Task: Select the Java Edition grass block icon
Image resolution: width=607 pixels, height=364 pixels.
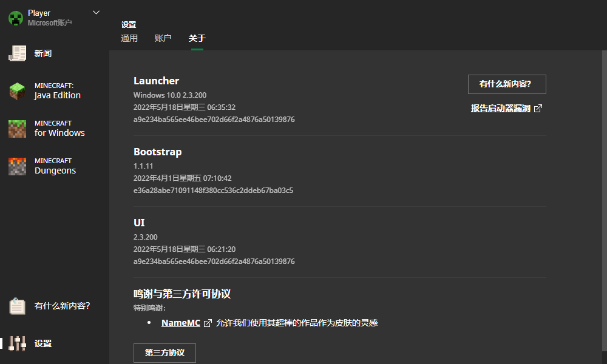Action: 18,91
